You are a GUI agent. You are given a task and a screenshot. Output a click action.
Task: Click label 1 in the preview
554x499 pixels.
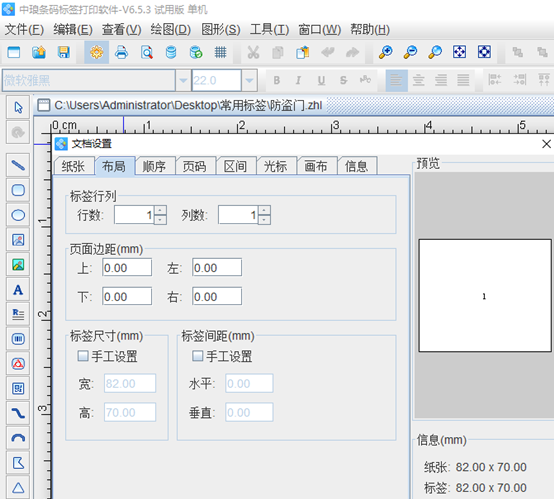point(484,296)
